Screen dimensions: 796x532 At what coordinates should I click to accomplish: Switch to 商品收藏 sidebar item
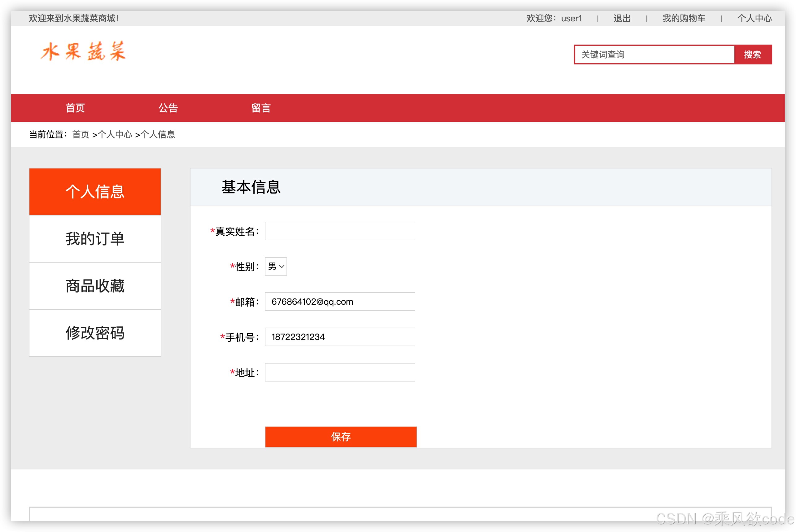tap(95, 286)
